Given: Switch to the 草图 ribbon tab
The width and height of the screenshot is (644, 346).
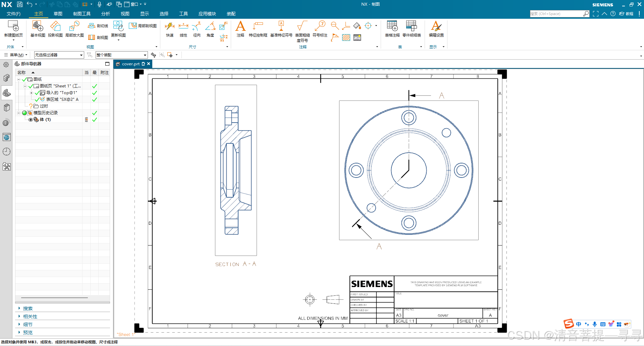Looking at the screenshot, I should [x=58, y=14].
